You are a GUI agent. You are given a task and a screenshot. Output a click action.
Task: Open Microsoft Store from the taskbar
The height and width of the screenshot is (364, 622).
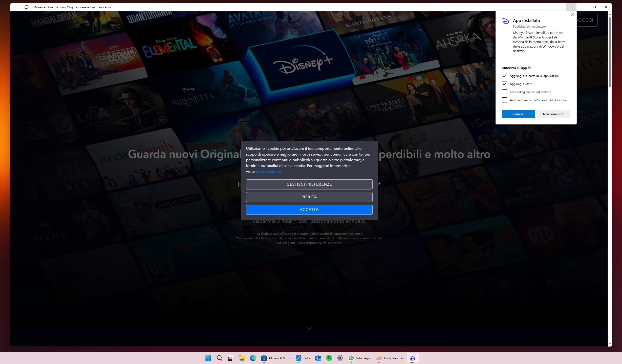264,358
